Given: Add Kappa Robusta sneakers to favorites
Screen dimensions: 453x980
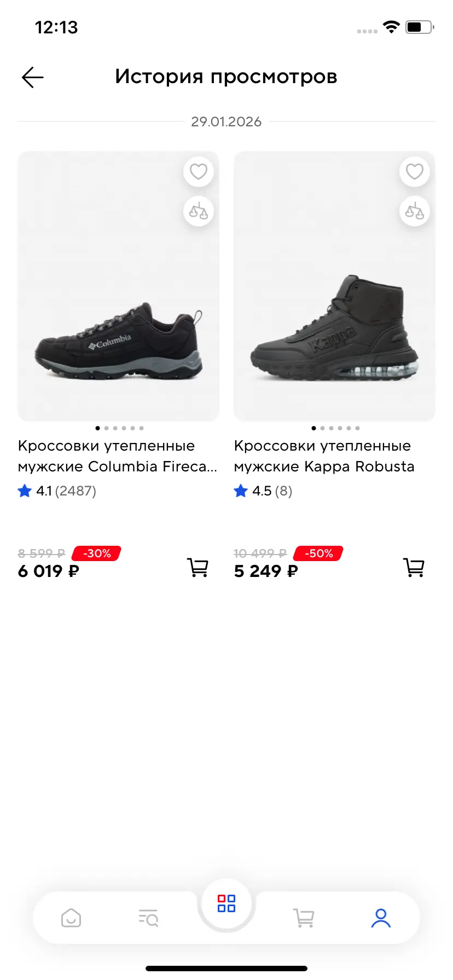Looking at the screenshot, I should pos(414,172).
